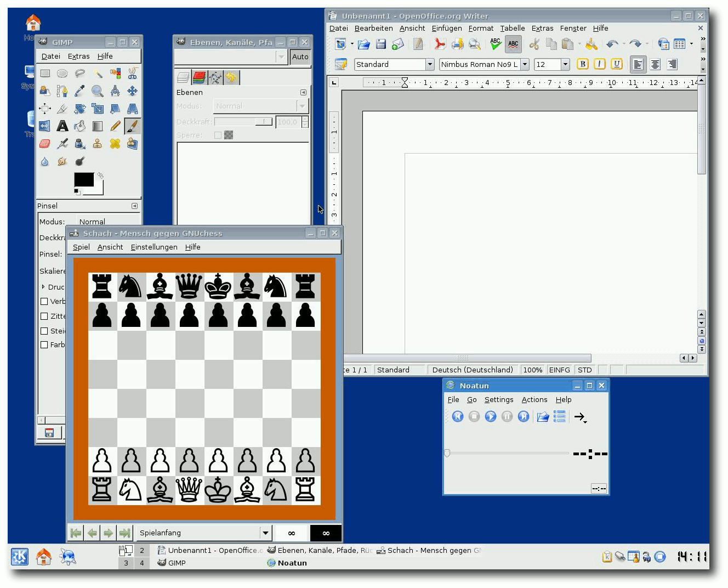Image resolution: width=728 pixels, height=588 pixels.
Task: Select GIMP's Blend gradient tool
Action: [x=98, y=126]
